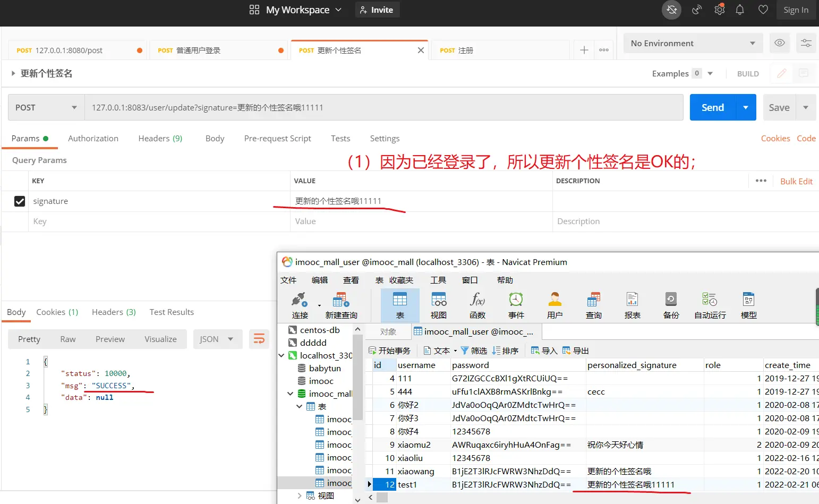Click the Bulk Edit link
The width and height of the screenshot is (819, 504).
[796, 181]
